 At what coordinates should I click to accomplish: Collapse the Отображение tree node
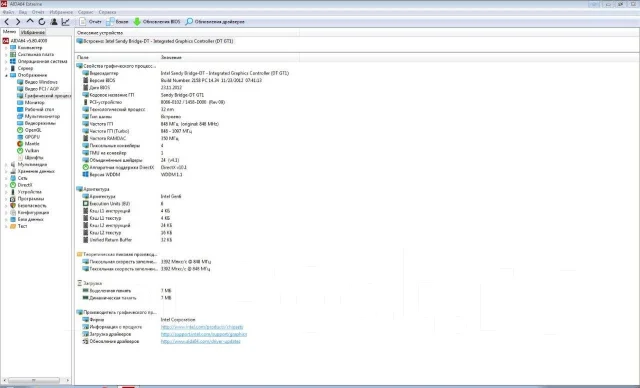6,75
